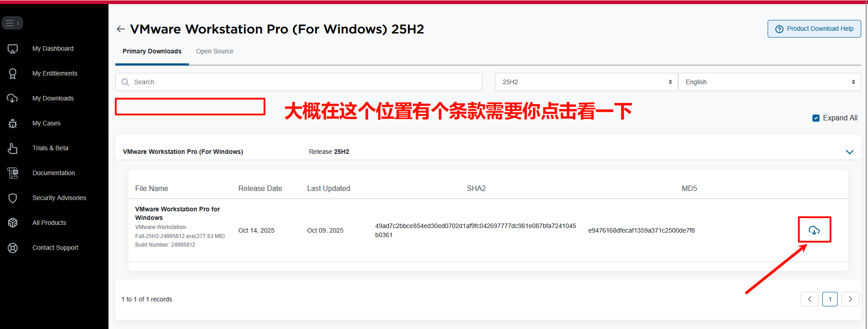
Task: Switch to Open Source tab
Action: pyautogui.click(x=215, y=51)
